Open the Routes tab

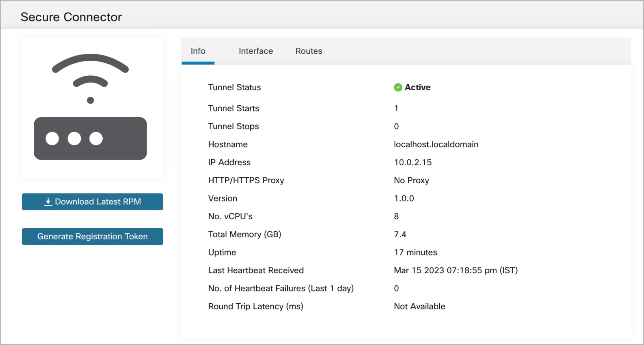point(308,51)
